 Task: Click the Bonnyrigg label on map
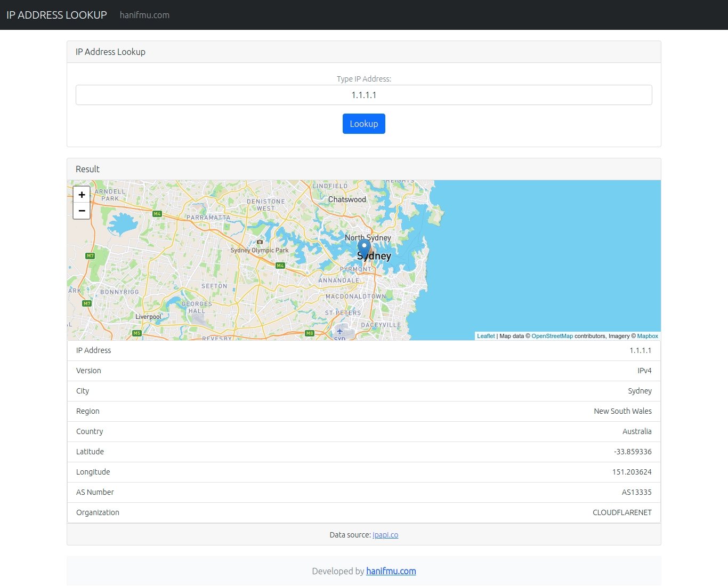(119, 292)
